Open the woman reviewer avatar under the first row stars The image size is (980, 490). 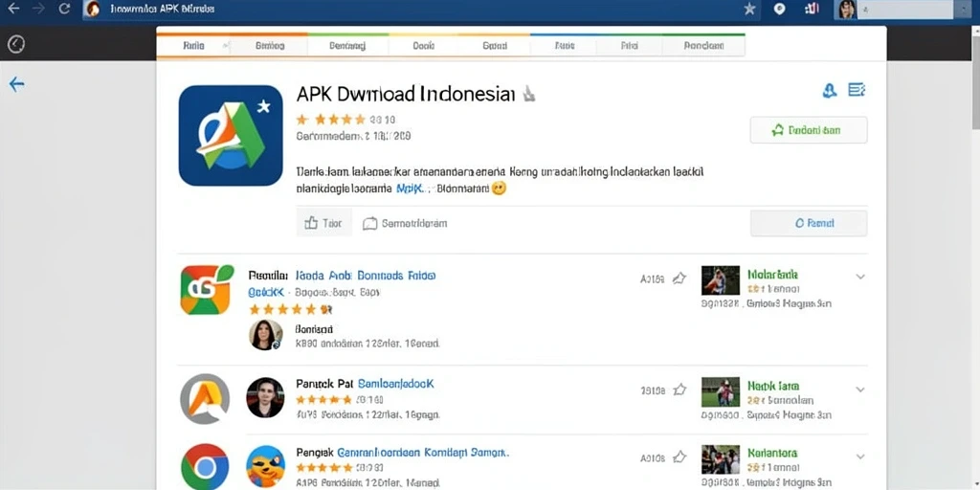266,335
